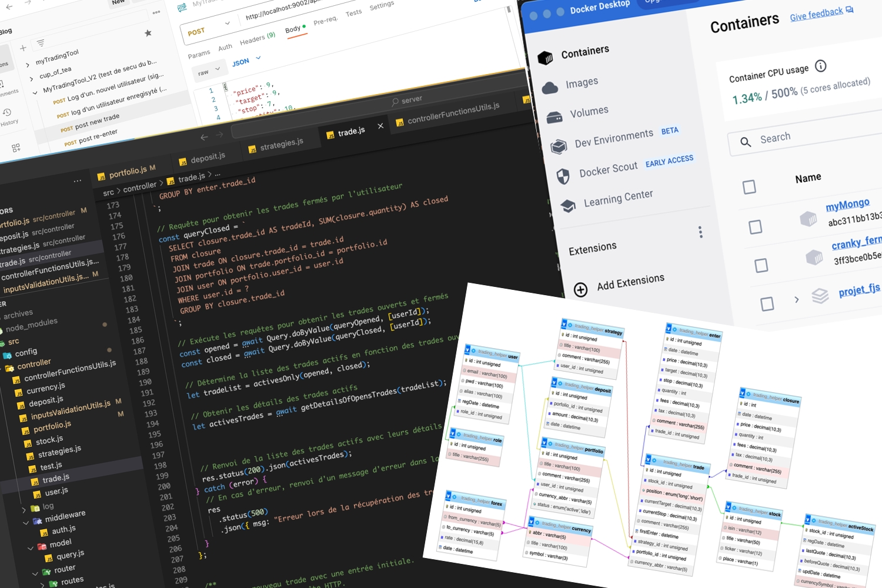Open Containers section in Docker Desktop sidebar

click(574, 54)
